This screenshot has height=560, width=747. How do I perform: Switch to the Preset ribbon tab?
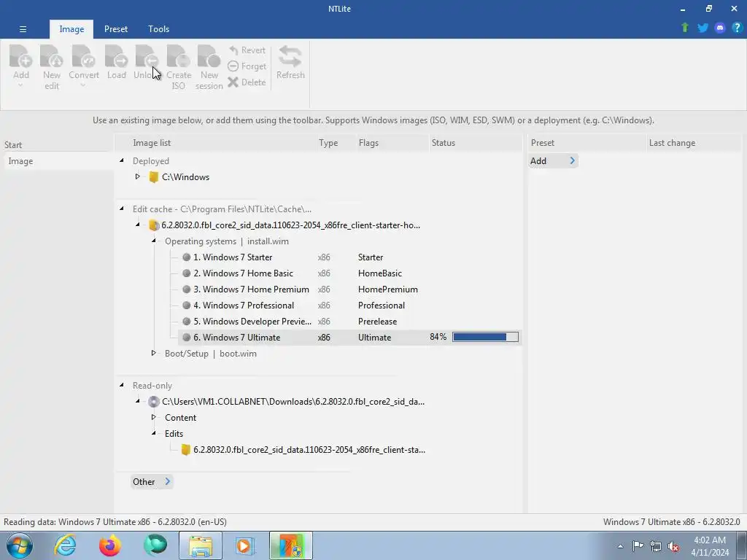coord(116,29)
